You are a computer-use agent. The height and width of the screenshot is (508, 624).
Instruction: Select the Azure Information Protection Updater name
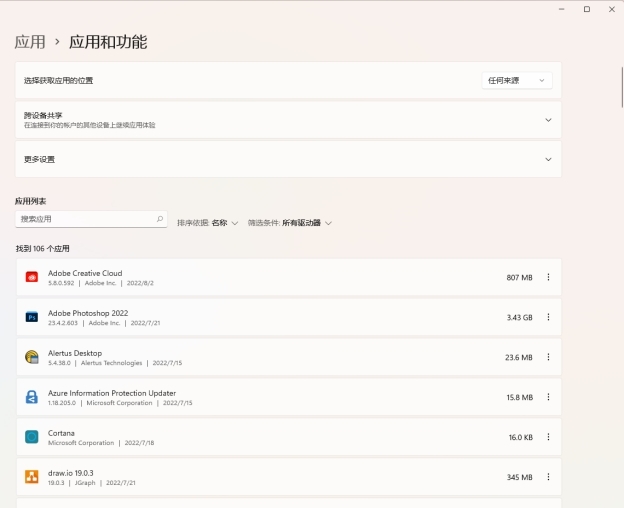pyautogui.click(x=112, y=393)
